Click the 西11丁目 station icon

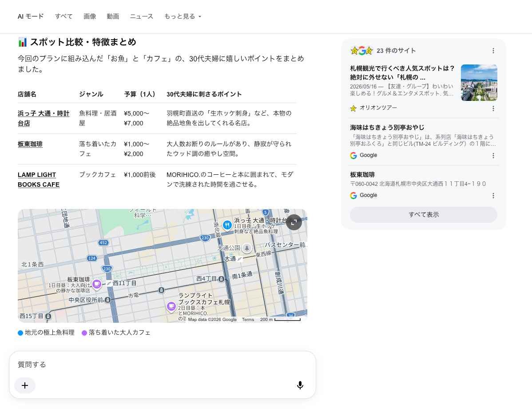click(109, 283)
